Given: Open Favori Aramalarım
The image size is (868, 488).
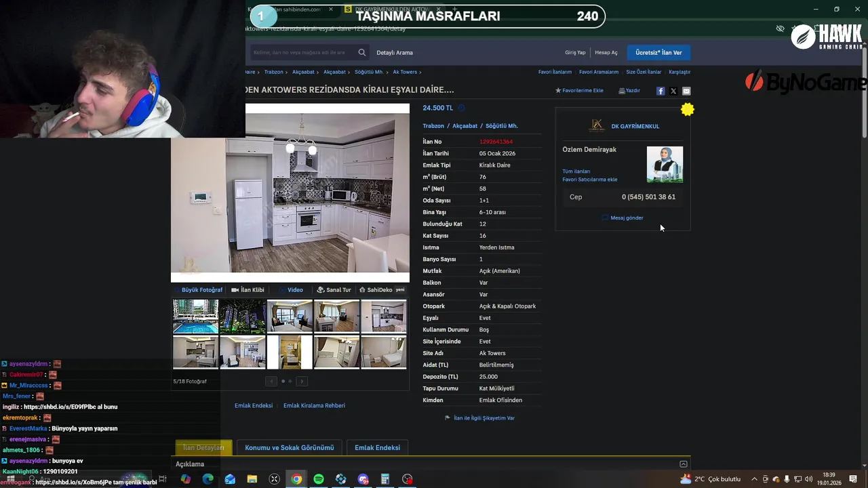Looking at the screenshot, I should (x=599, y=72).
